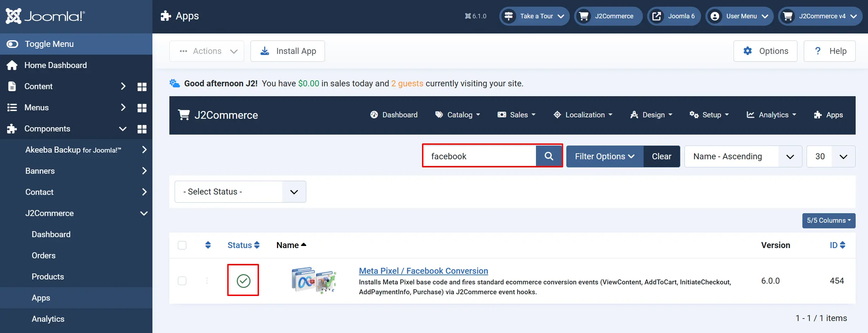Click the search field containing facebook
This screenshot has width=868, height=333.
coord(480,156)
